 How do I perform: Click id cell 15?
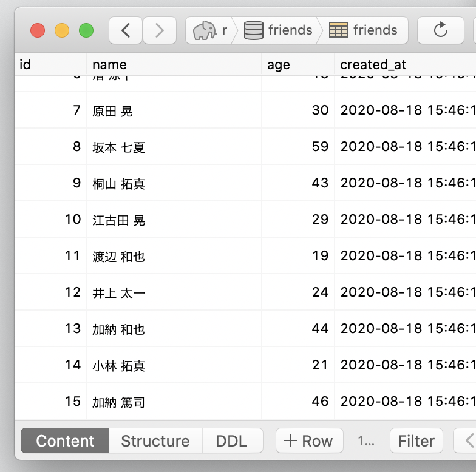pyautogui.click(x=51, y=402)
